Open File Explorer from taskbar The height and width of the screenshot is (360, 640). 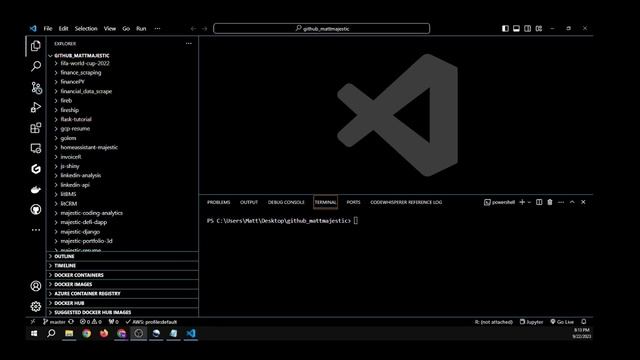pyautogui.click(x=69, y=333)
